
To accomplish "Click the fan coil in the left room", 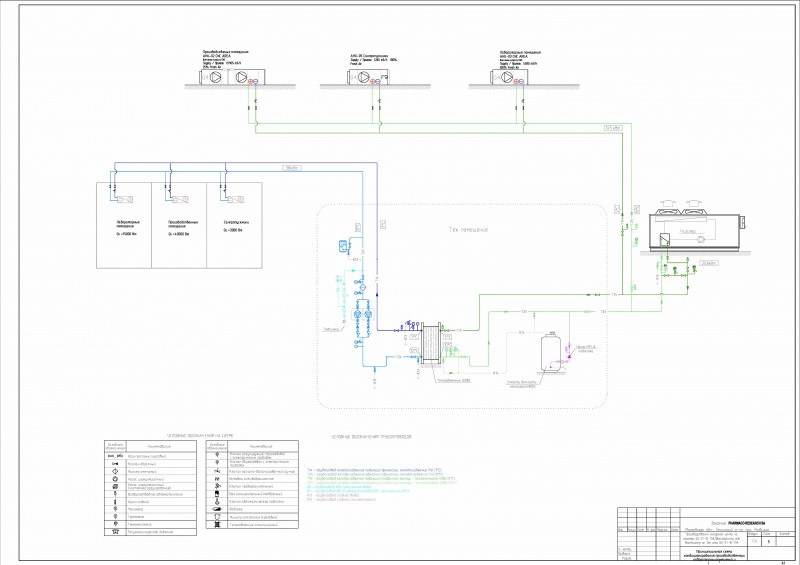I will [x=126, y=200].
